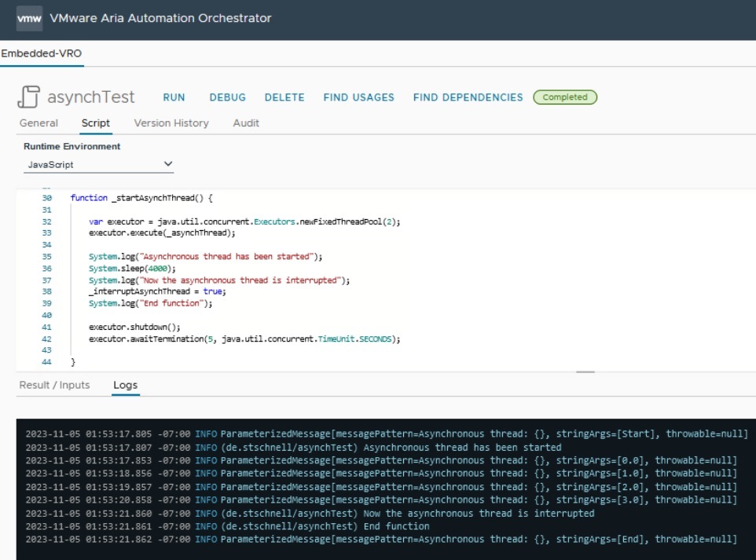Click the log entry 'Asynchronous thread has been started'
This screenshot has height=560, width=756.
pyautogui.click(x=294, y=447)
